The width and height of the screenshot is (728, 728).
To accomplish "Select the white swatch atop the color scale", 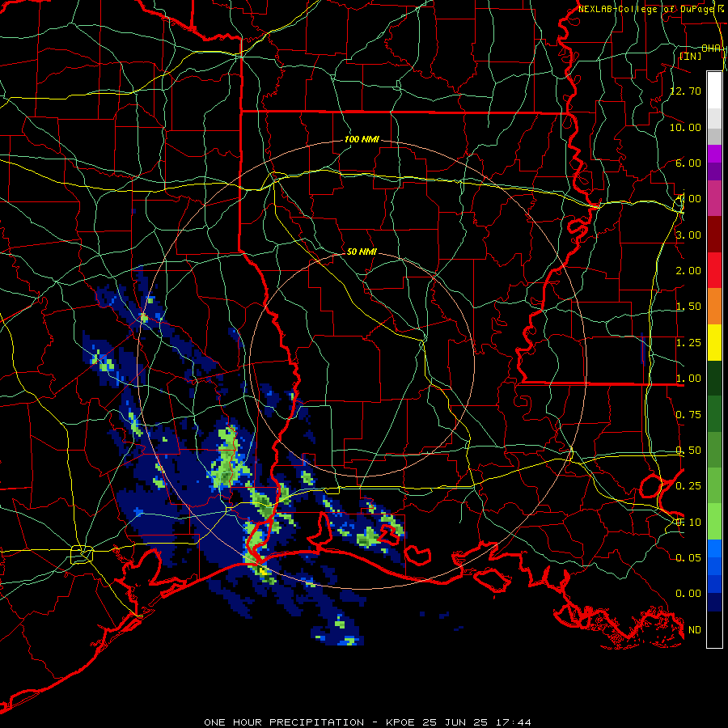I will pos(714,91).
